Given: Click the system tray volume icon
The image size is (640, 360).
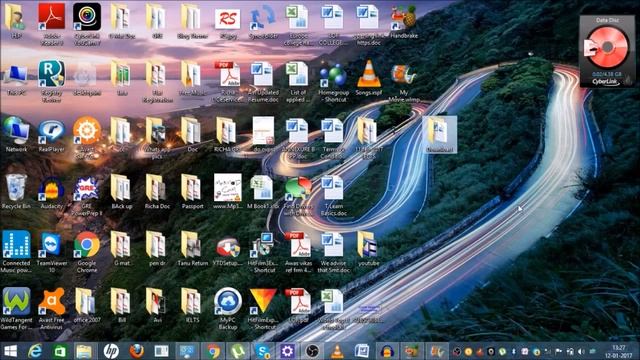Looking at the screenshot, I should click(581, 351).
